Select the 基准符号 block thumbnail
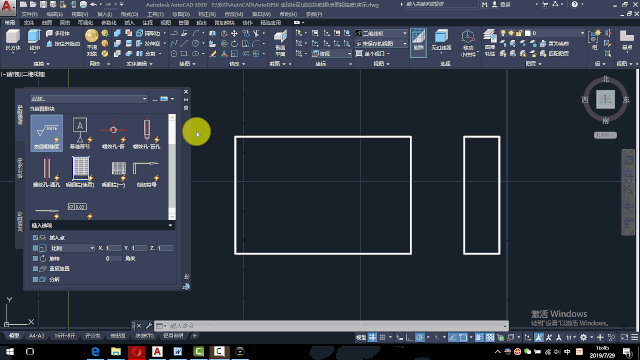 coord(80,133)
